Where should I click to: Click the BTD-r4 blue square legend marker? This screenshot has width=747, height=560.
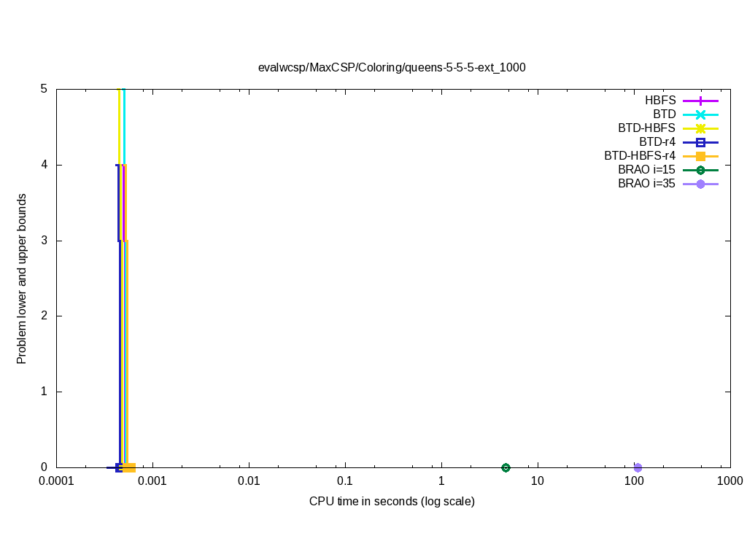tap(700, 142)
